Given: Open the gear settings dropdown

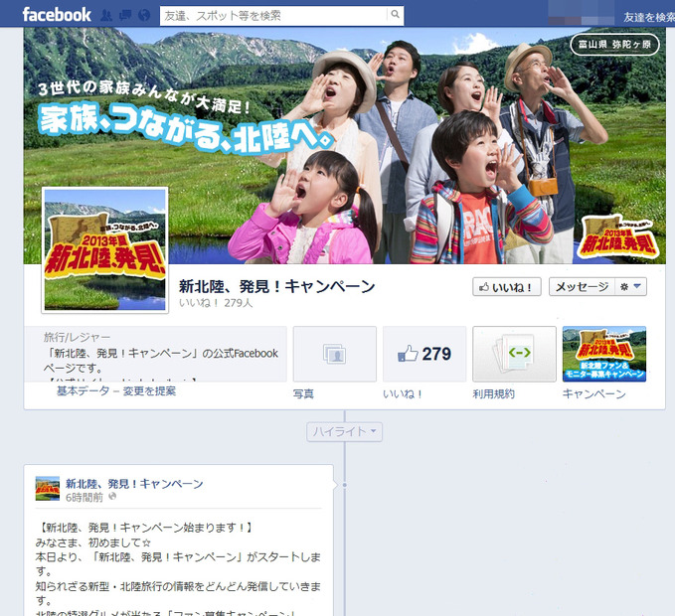Looking at the screenshot, I should pos(630,287).
